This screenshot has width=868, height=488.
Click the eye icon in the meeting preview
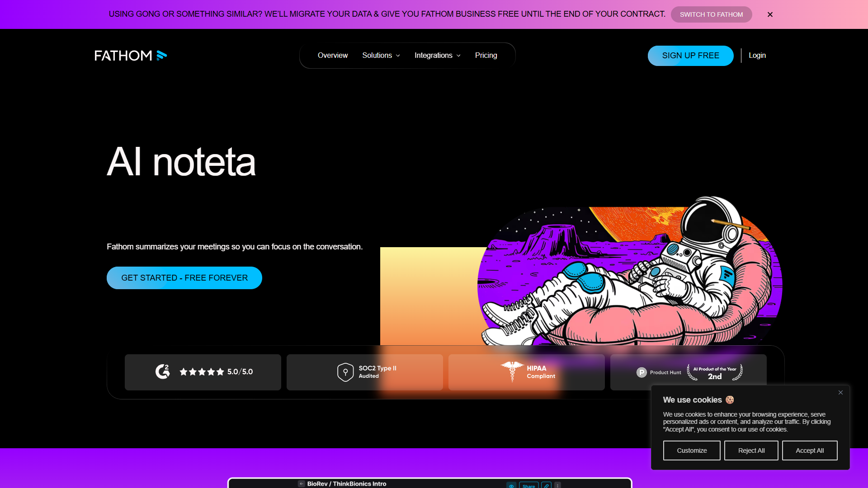[511, 486]
